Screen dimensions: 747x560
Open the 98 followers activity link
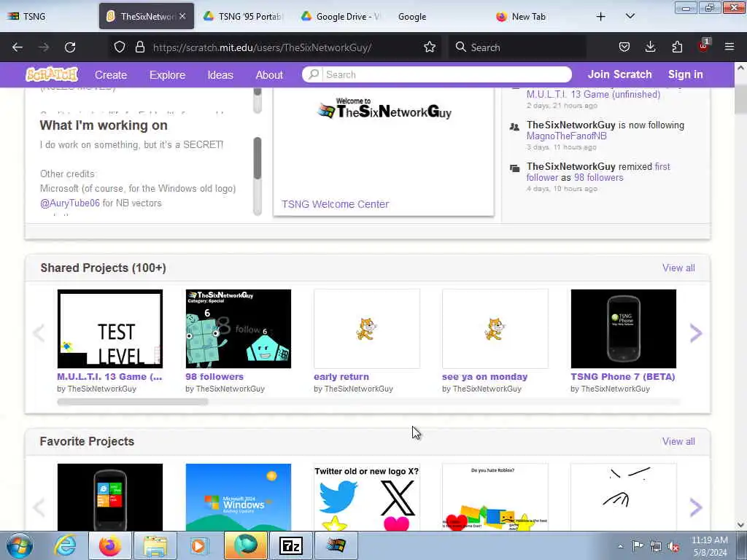coord(598,178)
